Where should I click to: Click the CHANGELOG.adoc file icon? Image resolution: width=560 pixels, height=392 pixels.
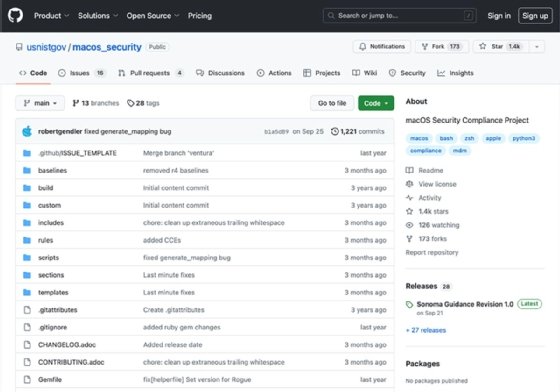pyautogui.click(x=27, y=345)
